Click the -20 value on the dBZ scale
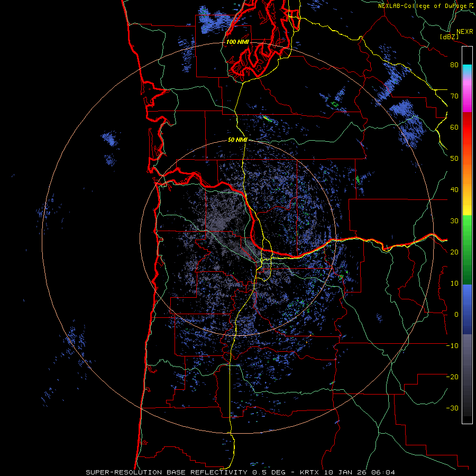 (x=452, y=377)
